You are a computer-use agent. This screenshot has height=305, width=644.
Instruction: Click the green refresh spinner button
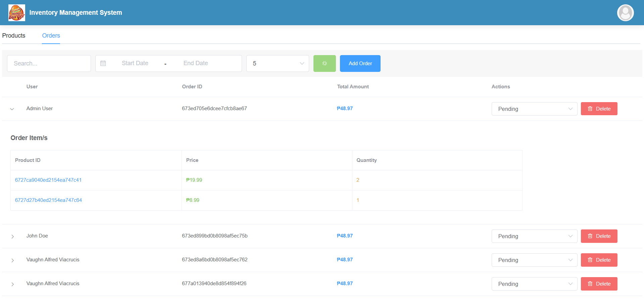[x=324, y=63]
